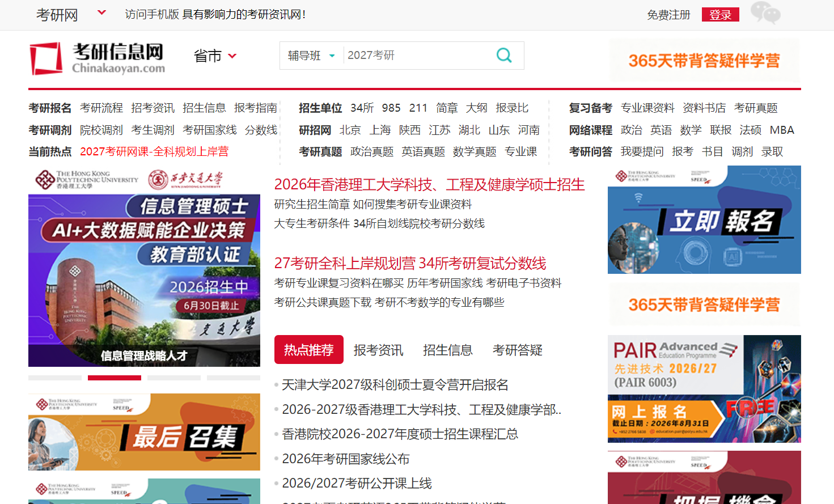Click the 录取 link under 考研问答

pyautogui.click(x=772, y=151)
